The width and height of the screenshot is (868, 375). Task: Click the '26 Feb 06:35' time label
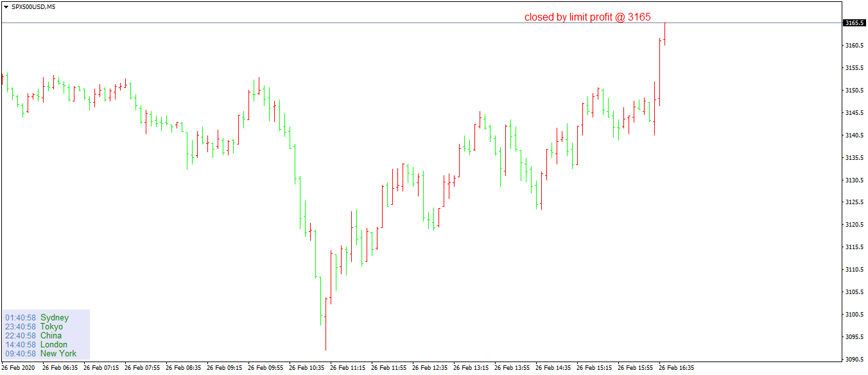tap(60, 369)
